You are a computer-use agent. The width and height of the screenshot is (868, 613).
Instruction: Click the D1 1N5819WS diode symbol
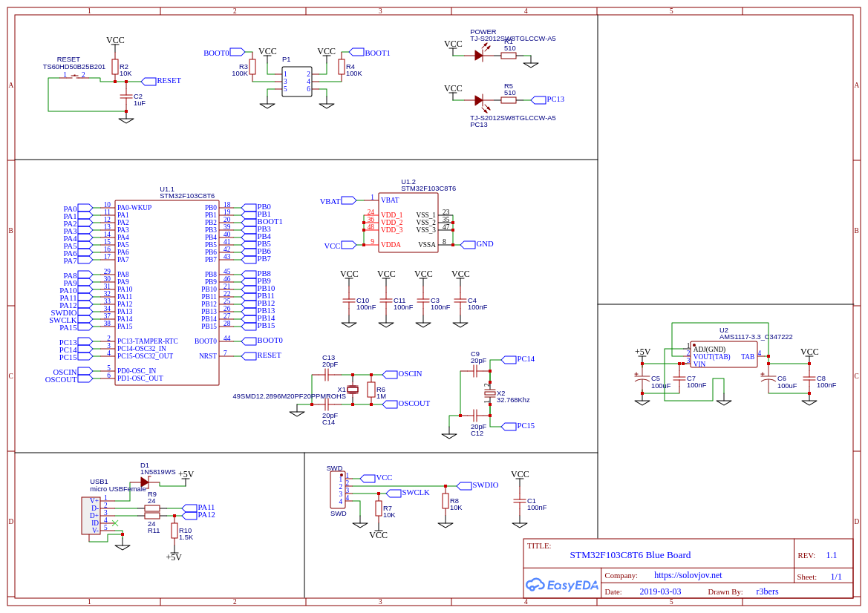(145, 482)
